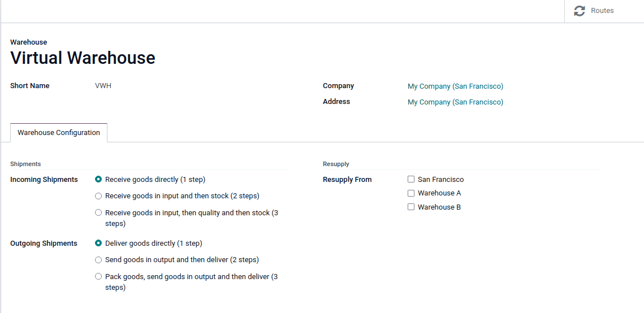Choose Send goods in output then deliver
This screenshot has height=313, width=644.
click(98, 260)
